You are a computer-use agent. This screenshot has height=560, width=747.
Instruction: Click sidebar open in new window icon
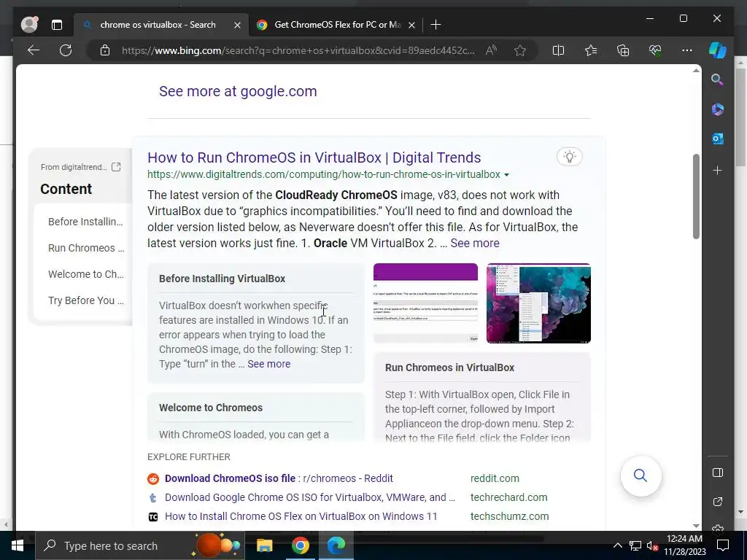(718, 502)
